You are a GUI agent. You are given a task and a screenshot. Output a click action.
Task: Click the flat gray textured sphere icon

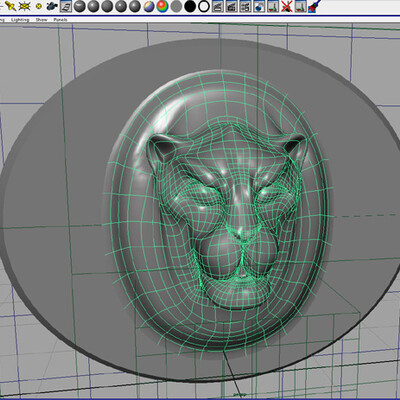point(176,6)
